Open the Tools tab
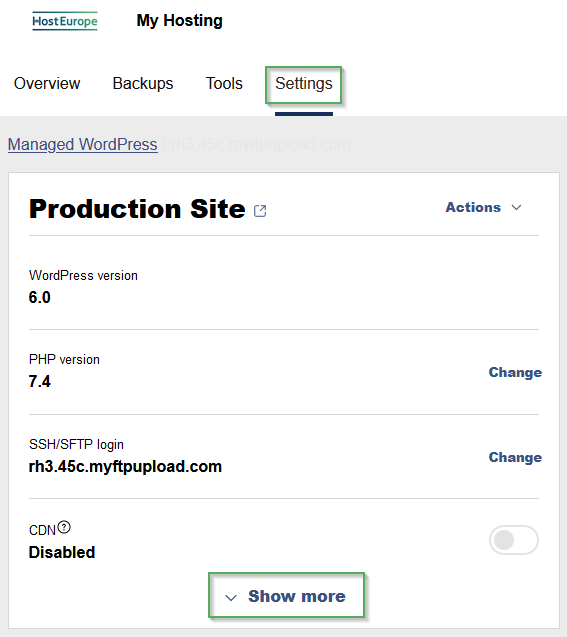Image resolution: width=567 pixels, height=637 pixels. point(224,83)
